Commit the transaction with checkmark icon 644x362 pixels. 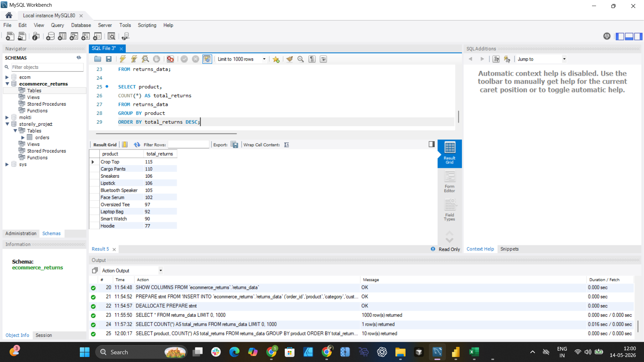(x=184, y=59)
